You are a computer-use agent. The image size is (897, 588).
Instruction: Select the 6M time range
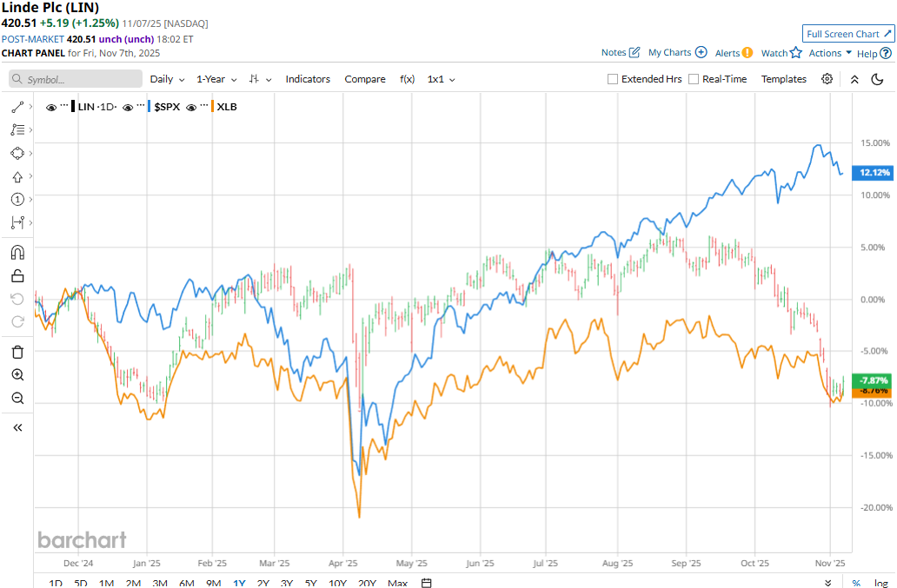[x=187, y=583]
